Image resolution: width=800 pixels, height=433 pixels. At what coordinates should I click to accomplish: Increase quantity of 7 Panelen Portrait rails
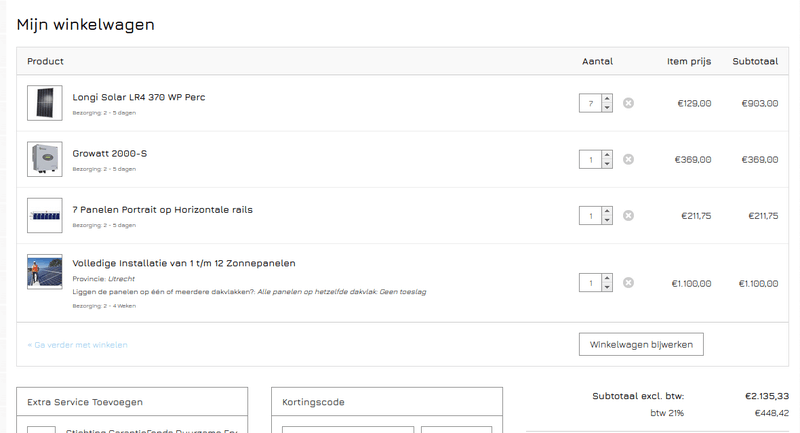607,211
